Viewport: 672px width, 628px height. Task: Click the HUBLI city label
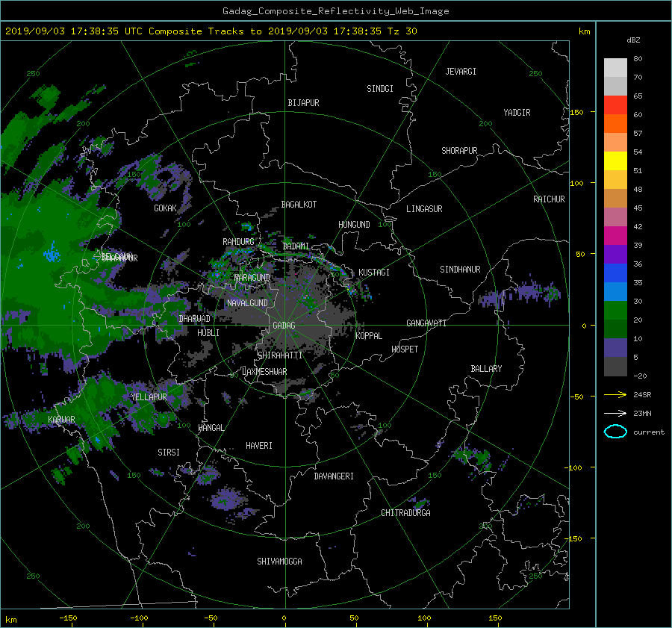click(208, 332)
